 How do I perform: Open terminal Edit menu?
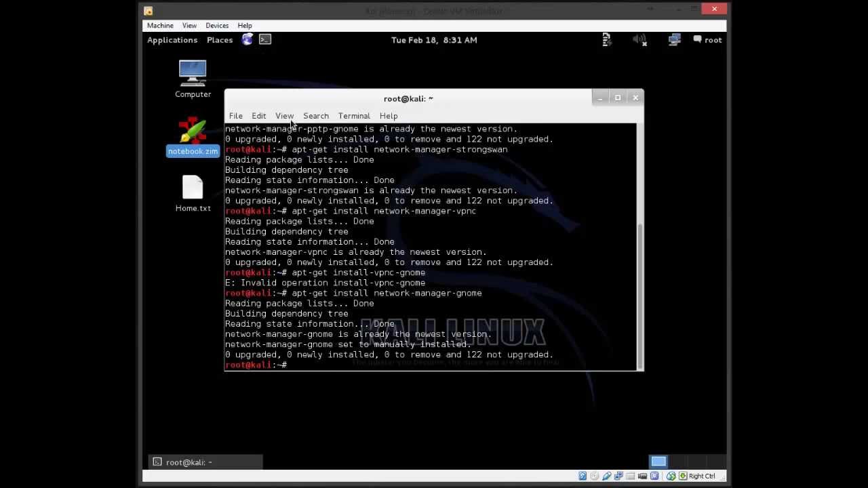(x=259, y=116)
